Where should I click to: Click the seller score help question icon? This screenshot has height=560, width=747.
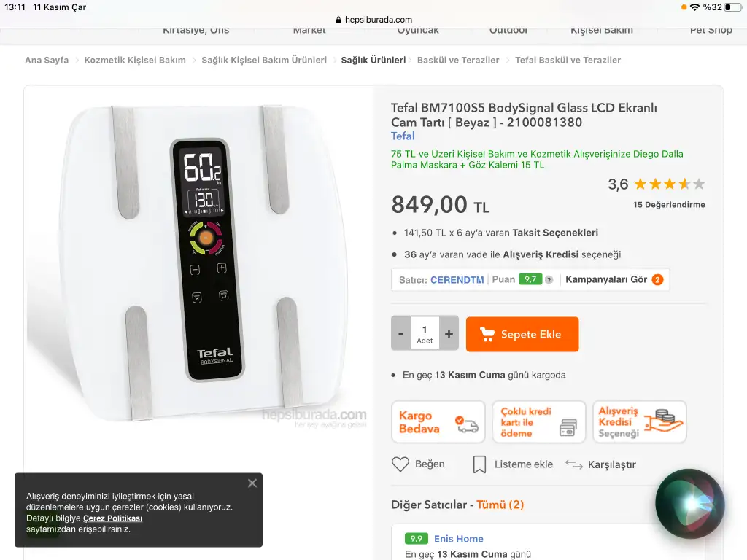(549, 279)
